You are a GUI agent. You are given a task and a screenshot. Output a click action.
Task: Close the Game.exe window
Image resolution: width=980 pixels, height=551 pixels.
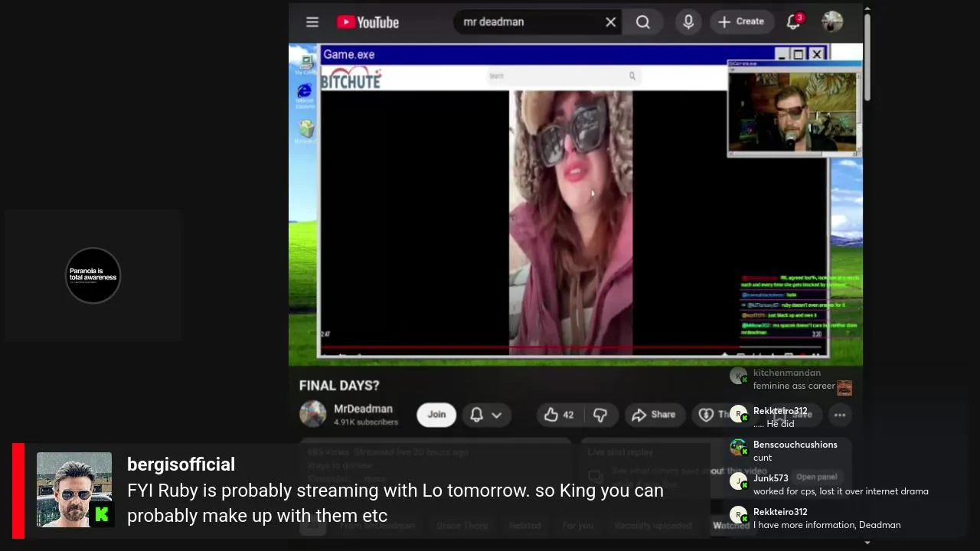point(816,54)
